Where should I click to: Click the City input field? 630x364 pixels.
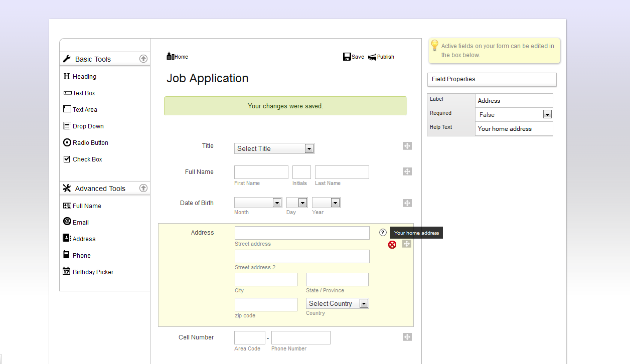coord(266,279)
